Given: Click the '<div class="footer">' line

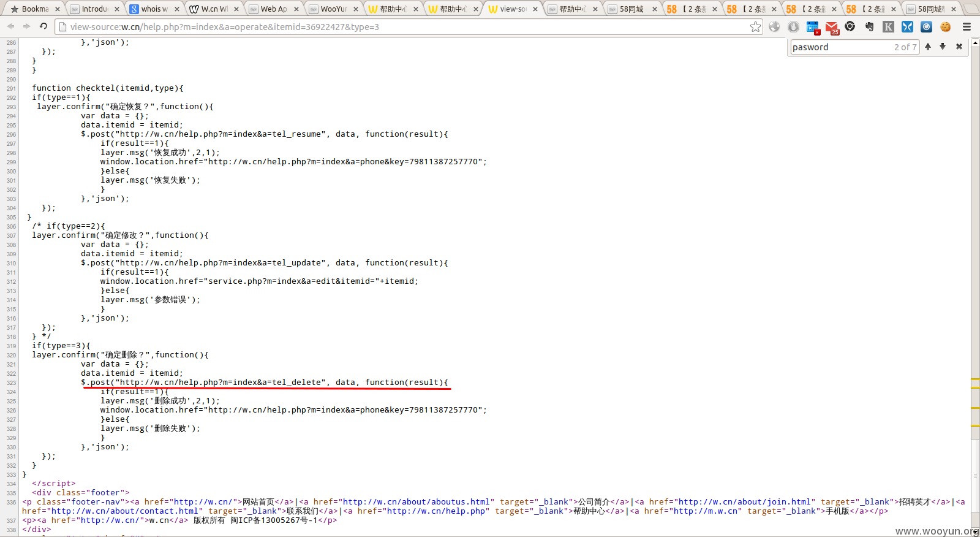Looking at the screenshot, I should [x=81, y=492].
